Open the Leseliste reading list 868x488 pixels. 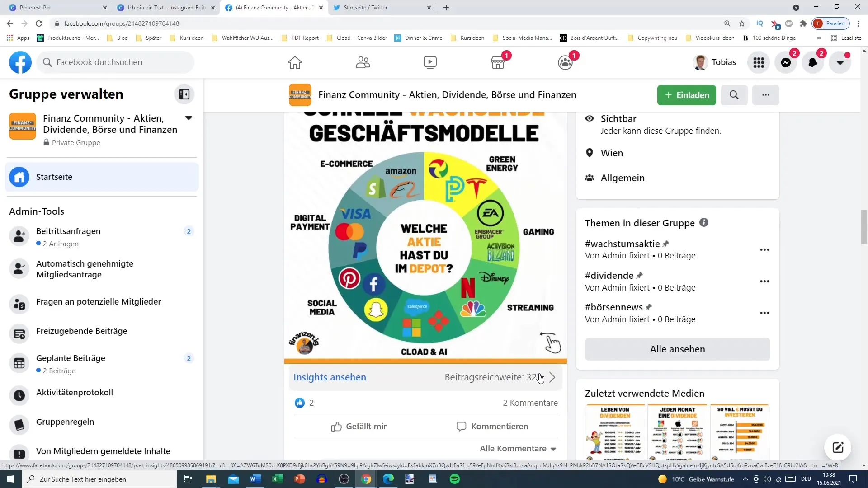[846, 38]
